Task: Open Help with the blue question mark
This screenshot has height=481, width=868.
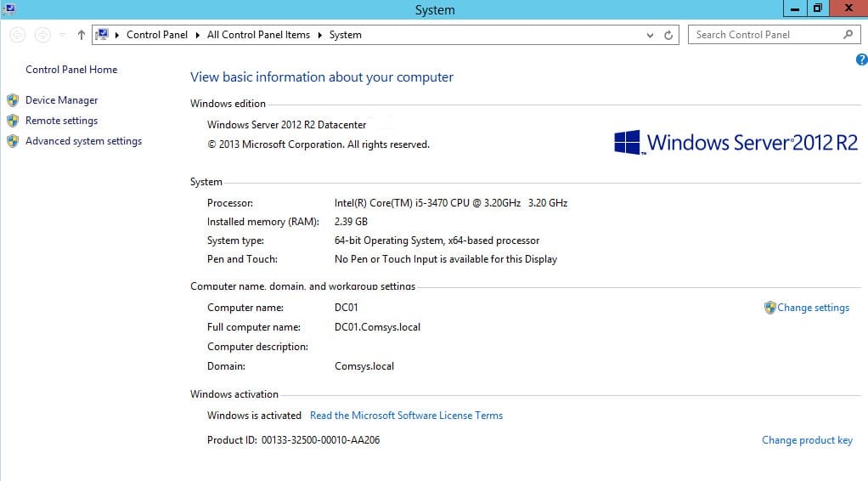Action: [x=861, y=59]
